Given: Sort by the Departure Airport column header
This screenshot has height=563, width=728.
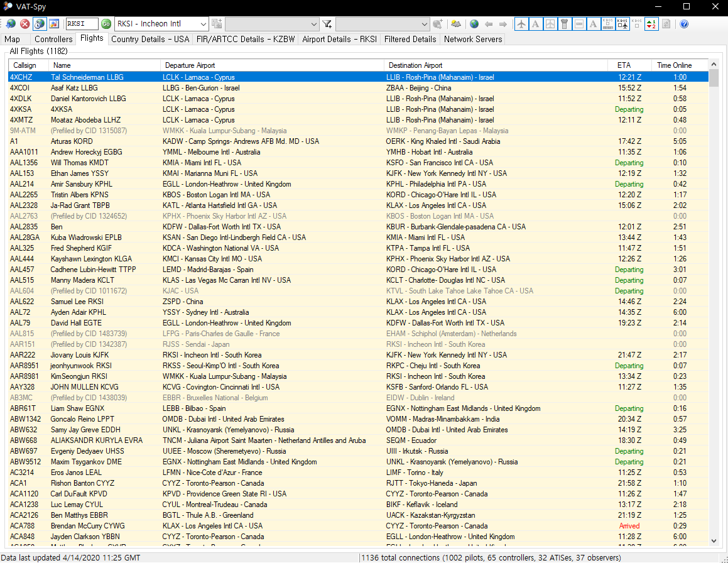Looking at the screenshot, I should click(x=272, y=65).
